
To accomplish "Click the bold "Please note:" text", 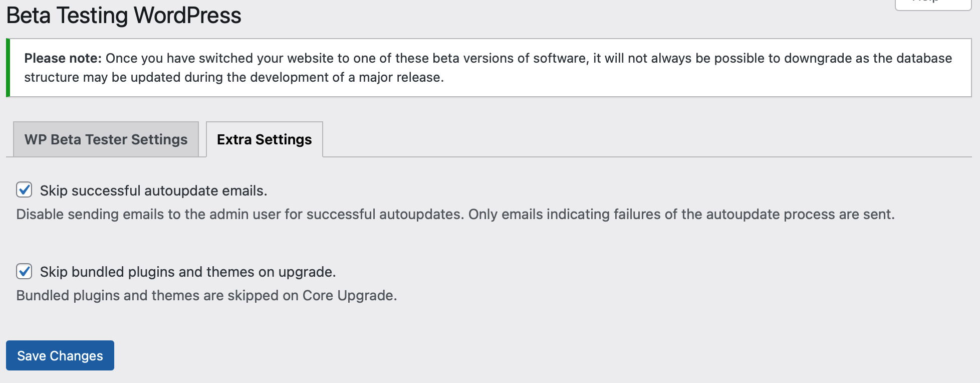I will coord(63,59).
